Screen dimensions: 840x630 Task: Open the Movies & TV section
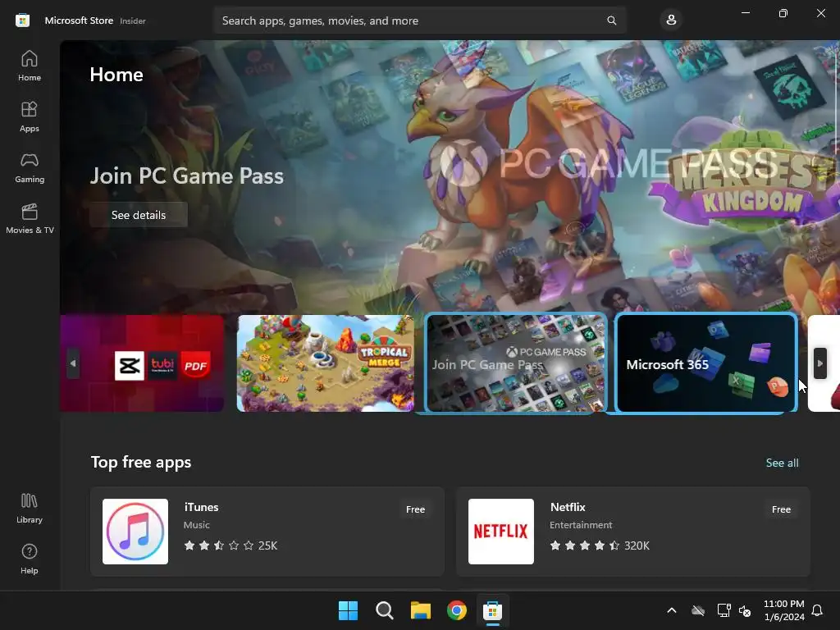coord(30,218)
